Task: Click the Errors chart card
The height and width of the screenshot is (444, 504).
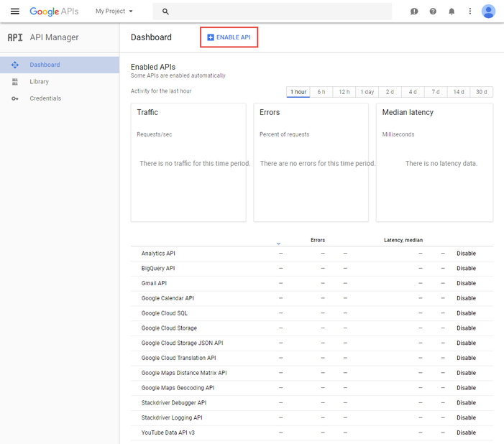Action: coord(311,162)
